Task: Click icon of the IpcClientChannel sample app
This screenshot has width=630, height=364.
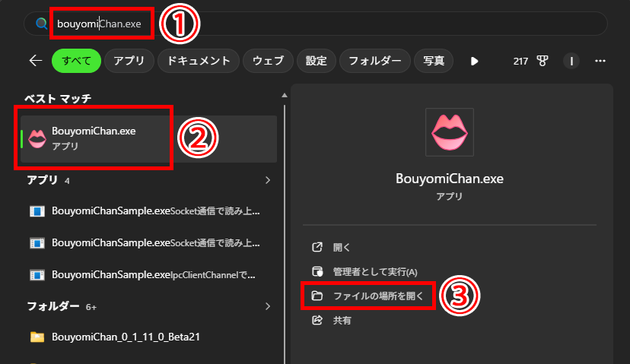Action: pos(37,275)
